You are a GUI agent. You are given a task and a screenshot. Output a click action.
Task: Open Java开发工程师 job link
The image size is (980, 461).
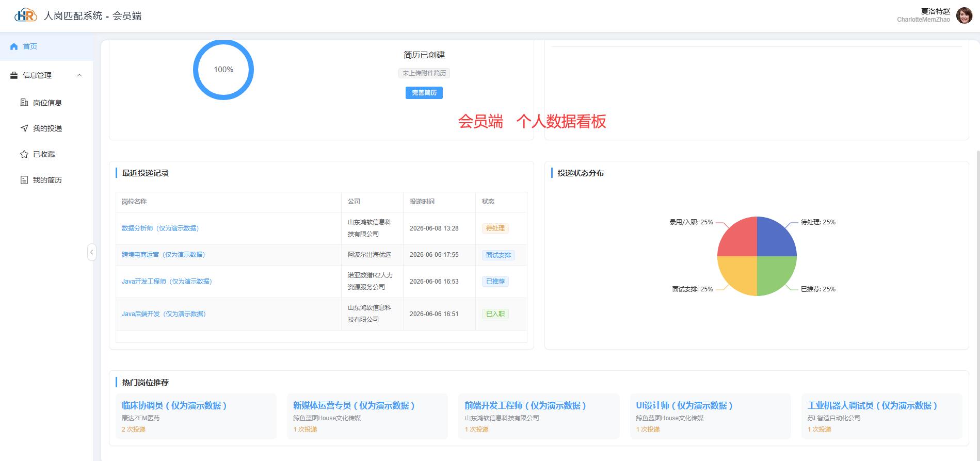pos(167,282)
